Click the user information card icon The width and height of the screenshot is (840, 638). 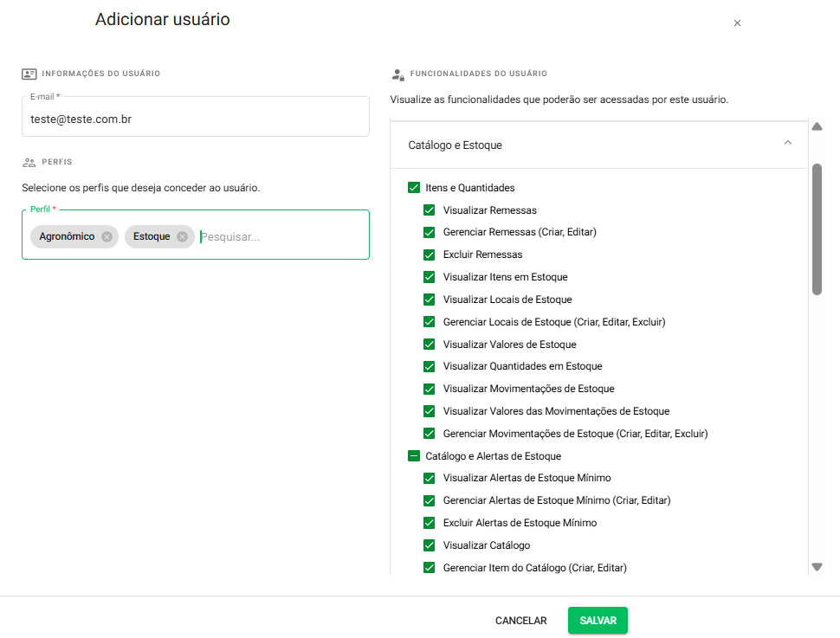[29, 74]
